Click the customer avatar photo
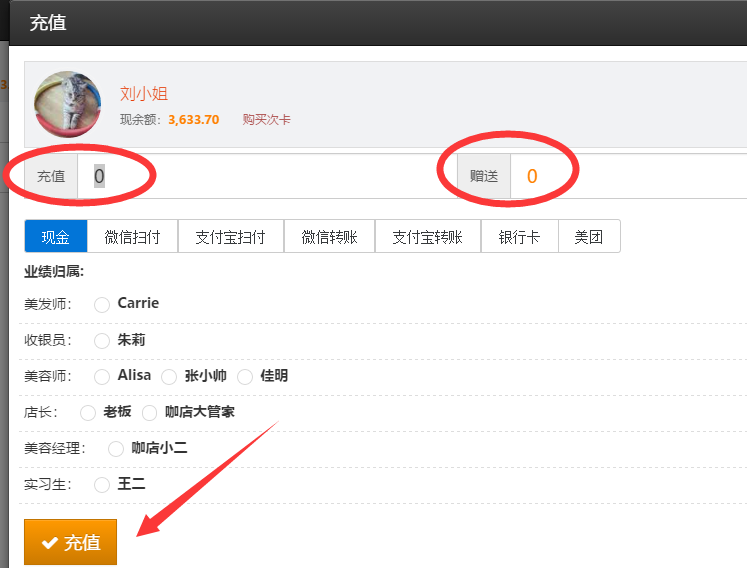Screen dimensions: 747x568 pos(68,104)
